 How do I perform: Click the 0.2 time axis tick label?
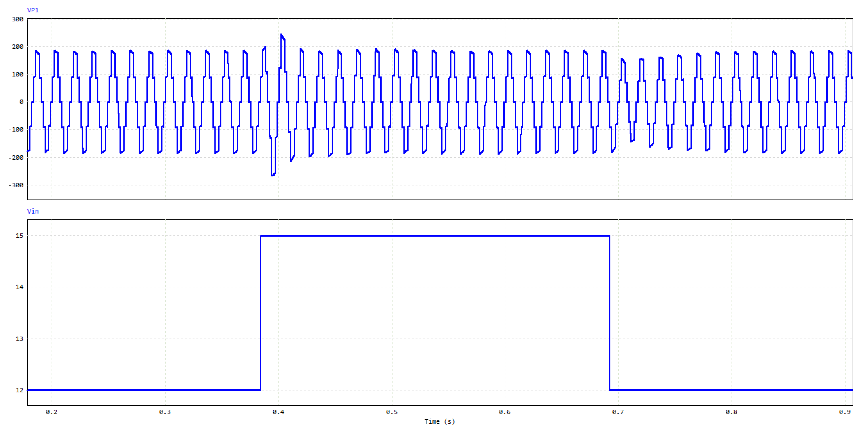coord(52,412)
